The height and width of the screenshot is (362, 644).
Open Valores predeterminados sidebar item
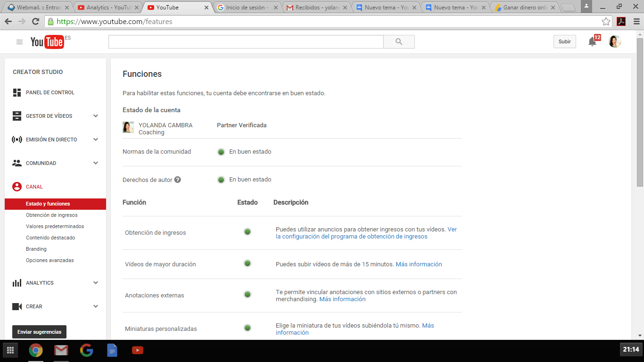pyautogui.click(x=55, y=226)
